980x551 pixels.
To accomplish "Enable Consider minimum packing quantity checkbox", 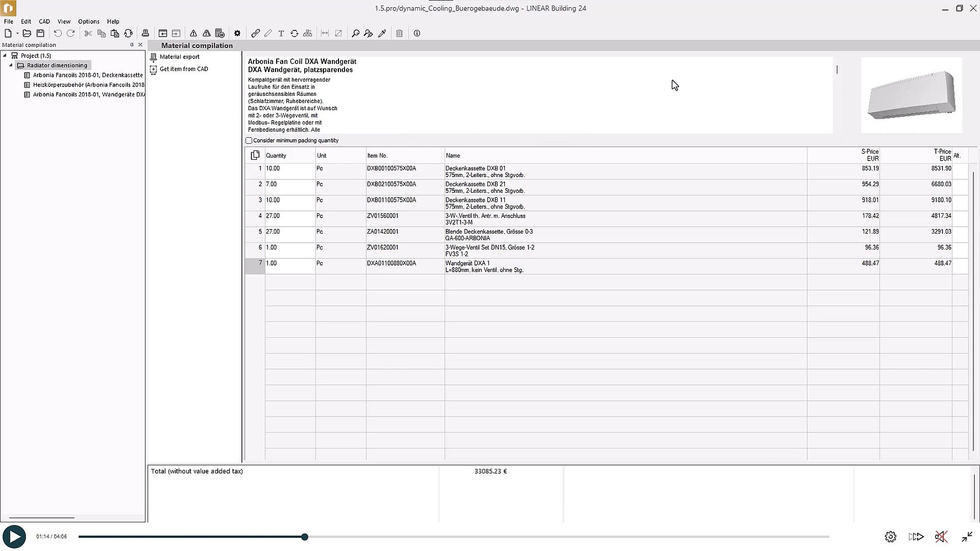I will pyautogui.click(x=249, y=141).
